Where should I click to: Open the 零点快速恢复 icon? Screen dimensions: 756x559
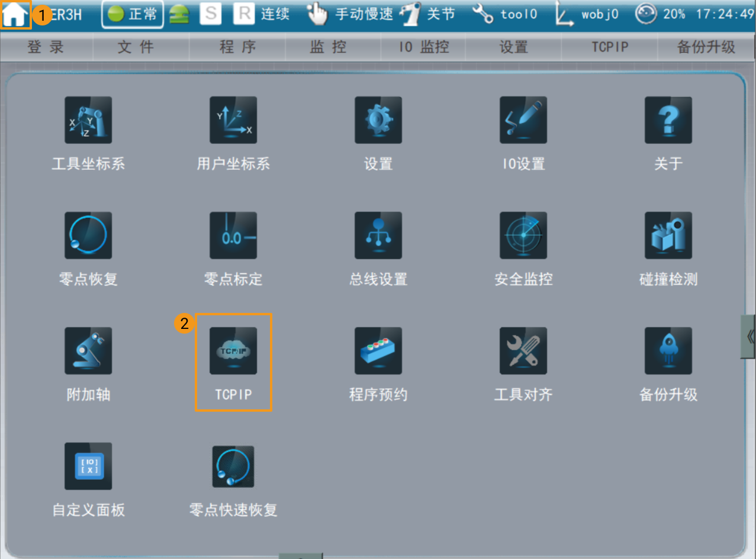(233, 466)
